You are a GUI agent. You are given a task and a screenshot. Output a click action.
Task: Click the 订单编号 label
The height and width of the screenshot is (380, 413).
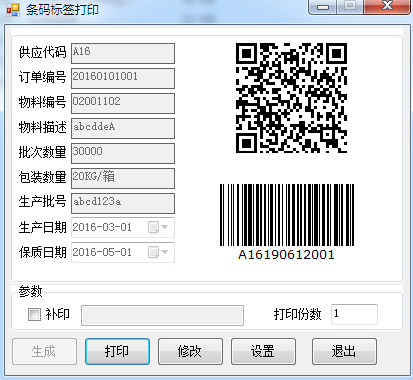coord(42,77)
